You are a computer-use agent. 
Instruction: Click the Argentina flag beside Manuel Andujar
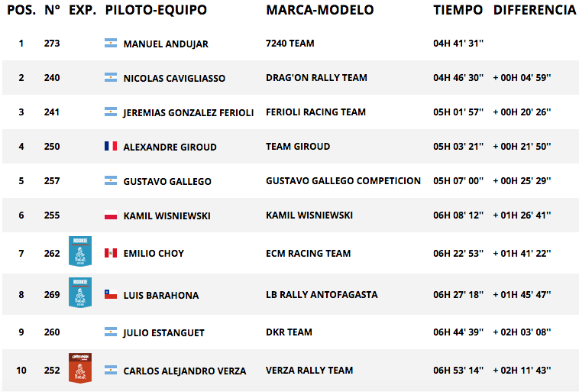(111, 44)
